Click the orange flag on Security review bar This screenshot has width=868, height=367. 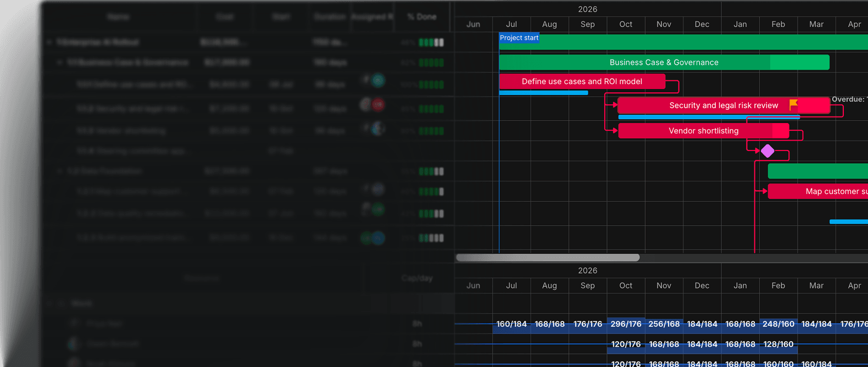pos(793,104)
